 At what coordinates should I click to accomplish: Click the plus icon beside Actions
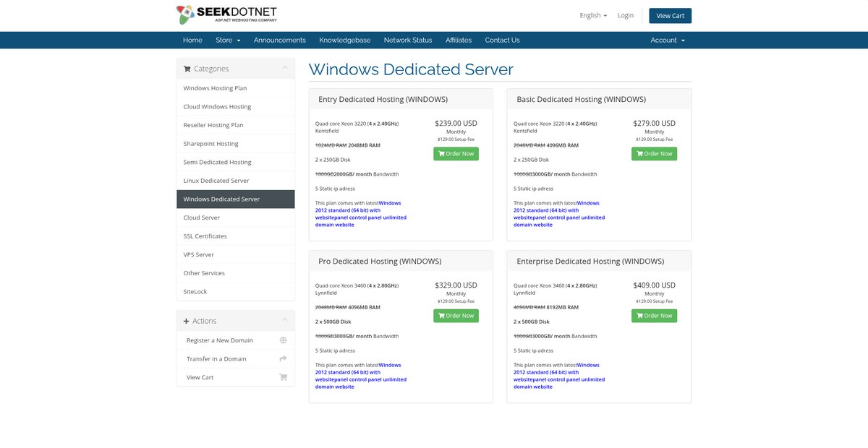[187, 321]
